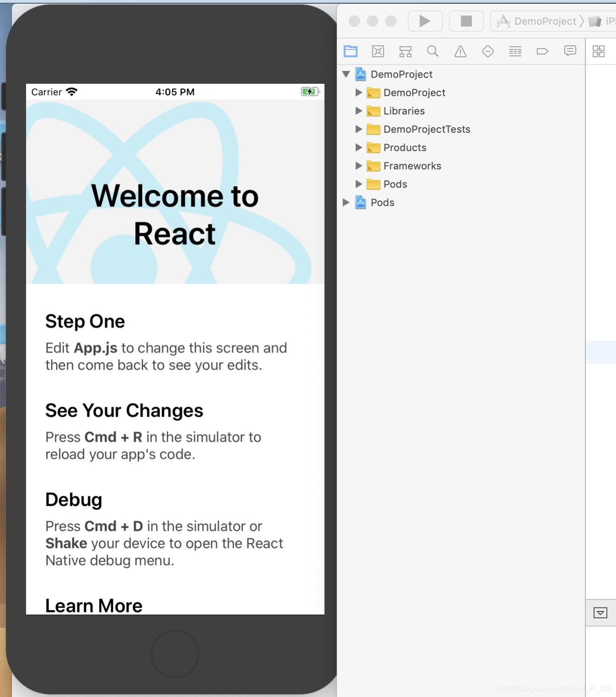Select the Products row

click(x=461, y=147)
